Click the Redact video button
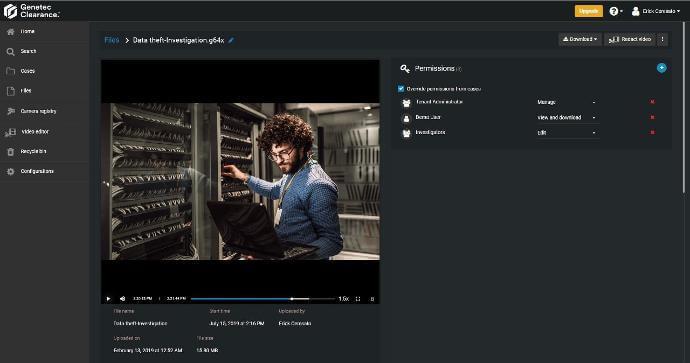 (630, 40)
